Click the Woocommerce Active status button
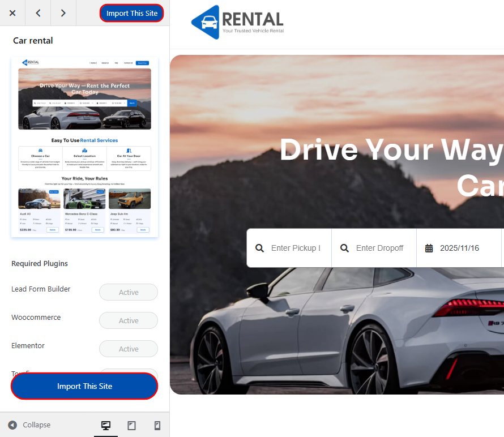This screenshot has height=437, width=504. (x=129, y=320)
